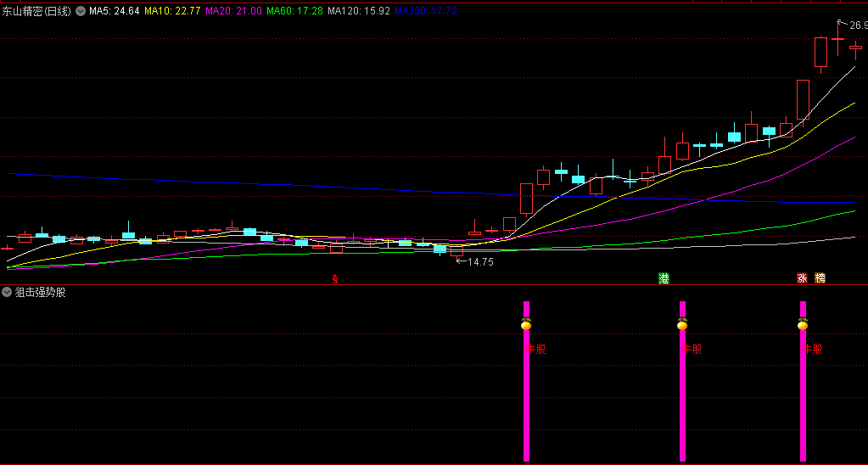Select the magenta signal bar under 港
This screenshot has height=465, width=868.
pos(682,381)
